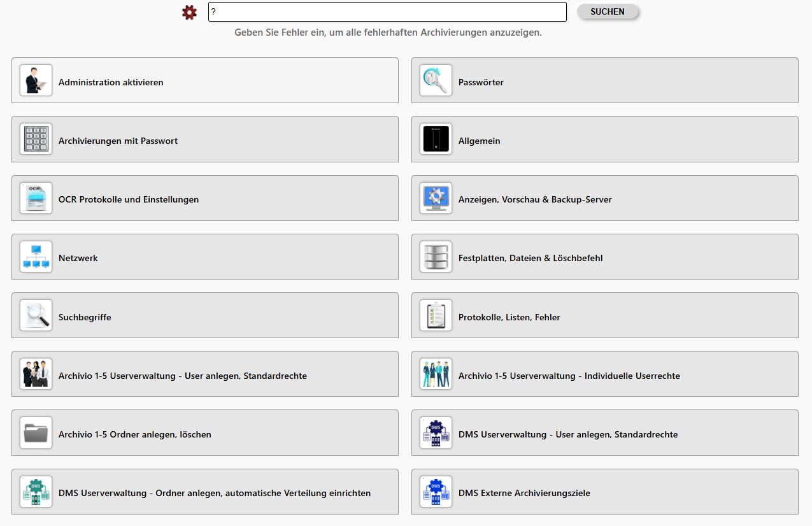The height and width of the screenshot is (526, 812).
Task: Click the businessman icon for Administration aktivieren
Action: 36,80
